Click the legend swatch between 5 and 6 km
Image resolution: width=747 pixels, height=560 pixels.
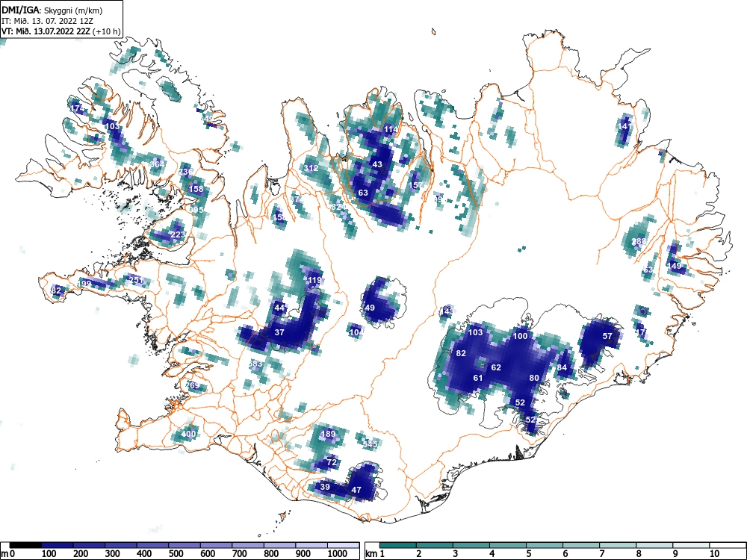(x=545, y=545)
